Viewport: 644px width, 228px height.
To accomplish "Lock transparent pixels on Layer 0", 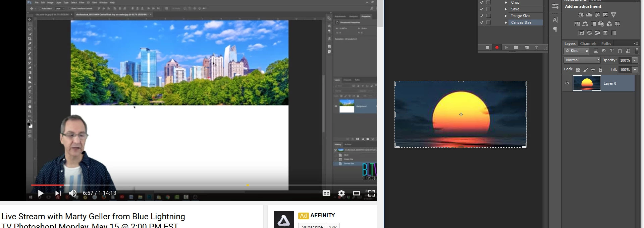I will point(578,70).
